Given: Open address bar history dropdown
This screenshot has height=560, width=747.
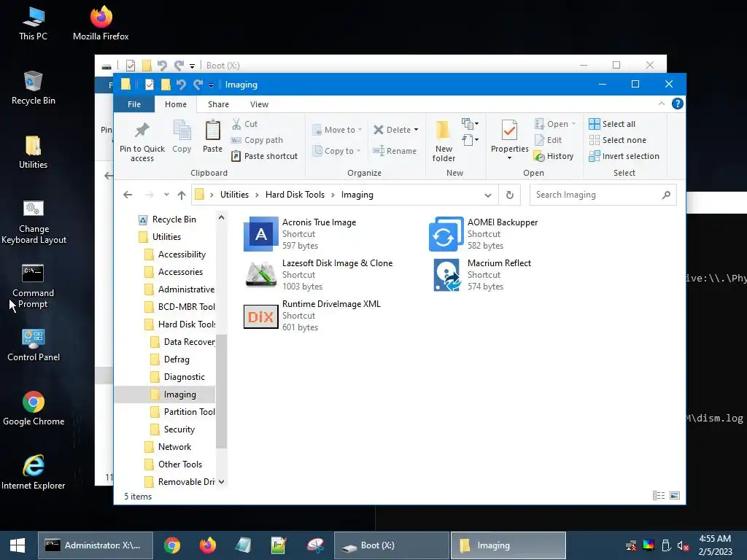Looking at the screenshot, I should point(488,195).
